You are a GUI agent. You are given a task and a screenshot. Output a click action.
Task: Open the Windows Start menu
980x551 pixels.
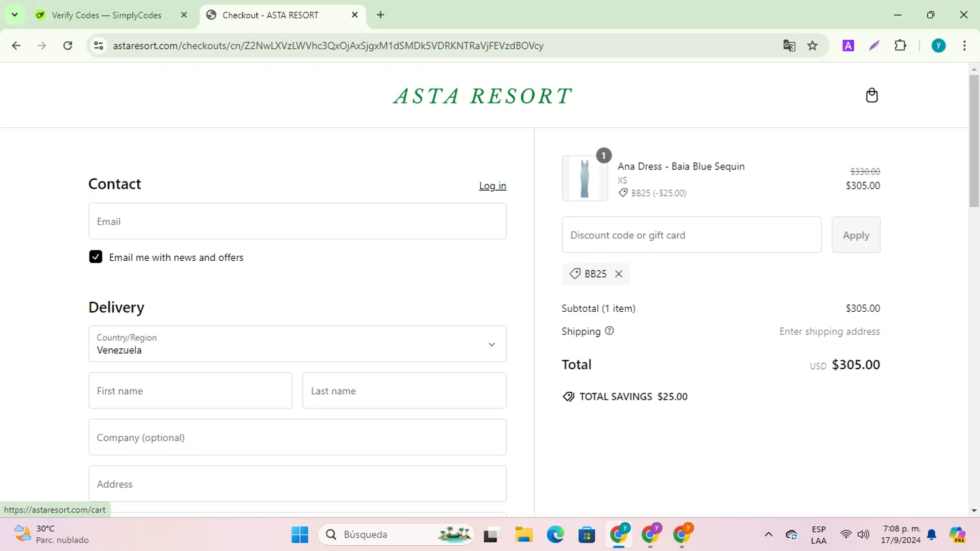300,535
